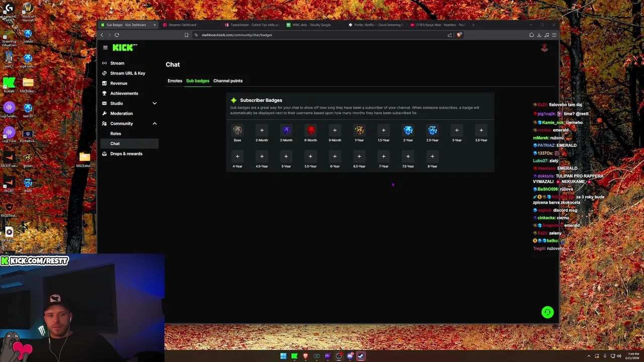Select the Base subscriber badge
644x362 pixels.
[x=237, y=130]
